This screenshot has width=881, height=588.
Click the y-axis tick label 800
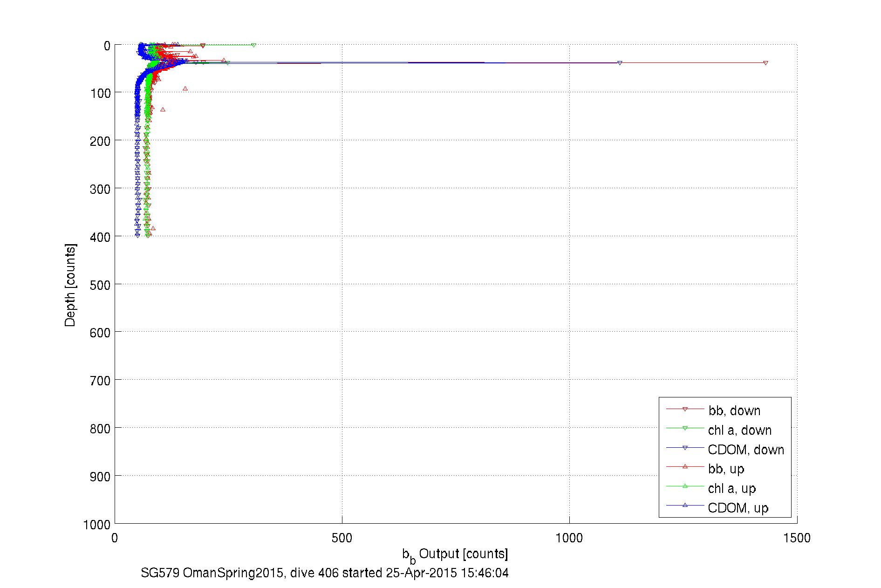tap(100, 428)
